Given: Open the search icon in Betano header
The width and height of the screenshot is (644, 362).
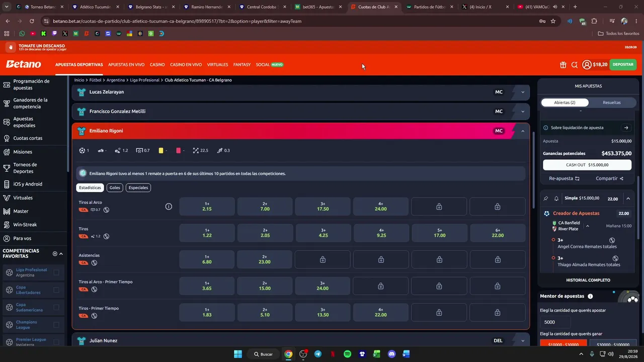Looking at the screenshot, I should click(575, 64).
